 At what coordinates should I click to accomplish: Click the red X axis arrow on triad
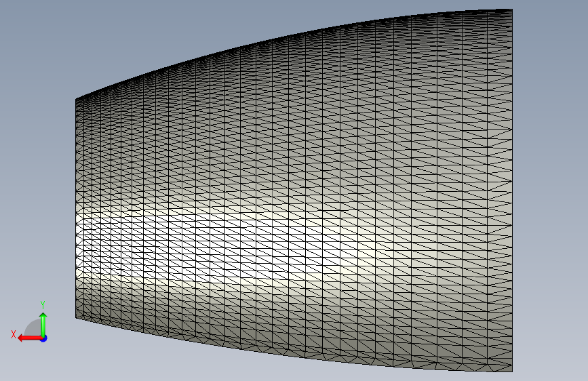coord(29,338)
